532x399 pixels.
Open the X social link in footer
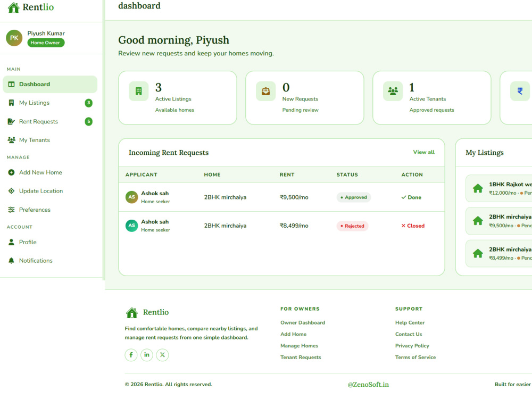[x=162, y=355]
